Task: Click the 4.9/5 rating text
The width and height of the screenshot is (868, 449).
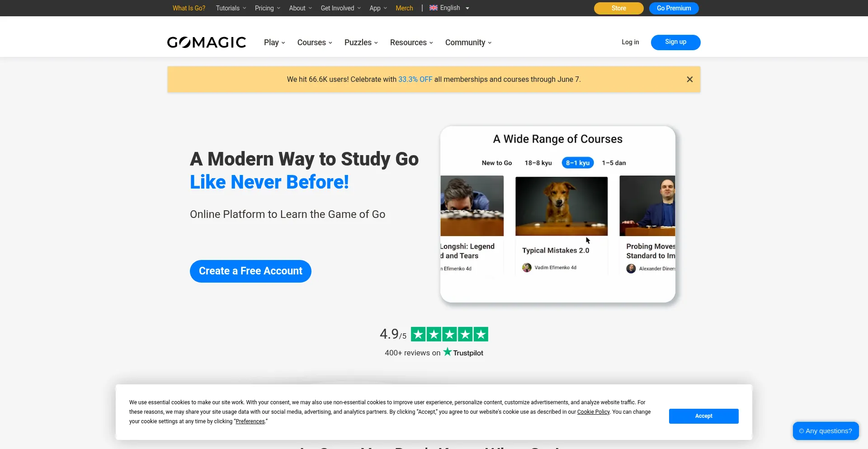Action: coord(393,335)
